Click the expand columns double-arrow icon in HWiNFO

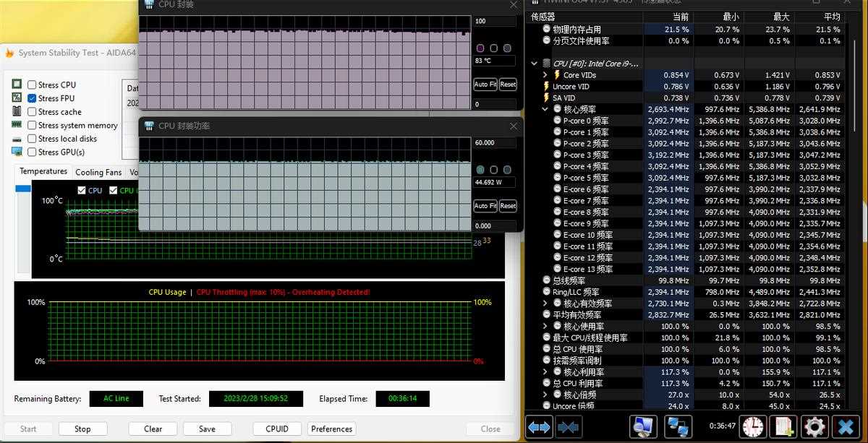coord(539,427)
